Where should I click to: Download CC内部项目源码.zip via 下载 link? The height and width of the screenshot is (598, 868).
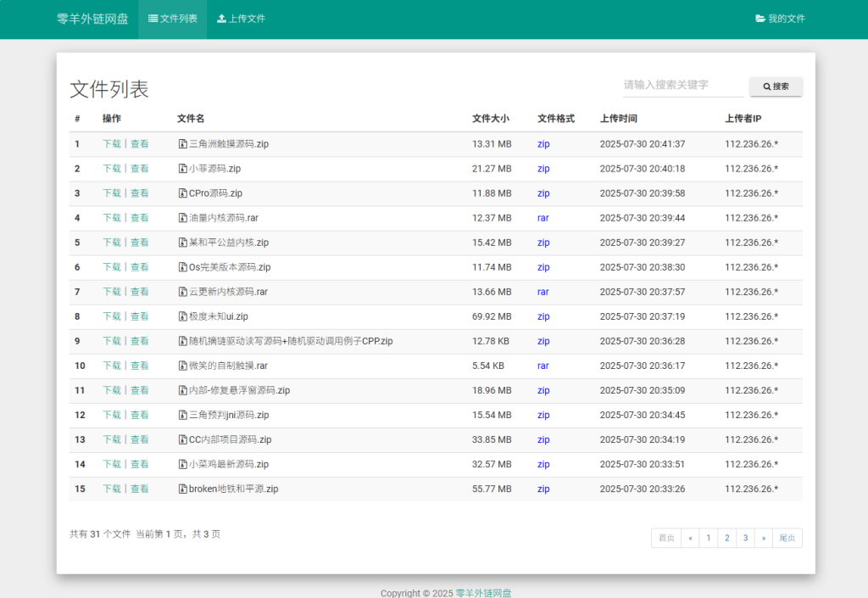112,439
